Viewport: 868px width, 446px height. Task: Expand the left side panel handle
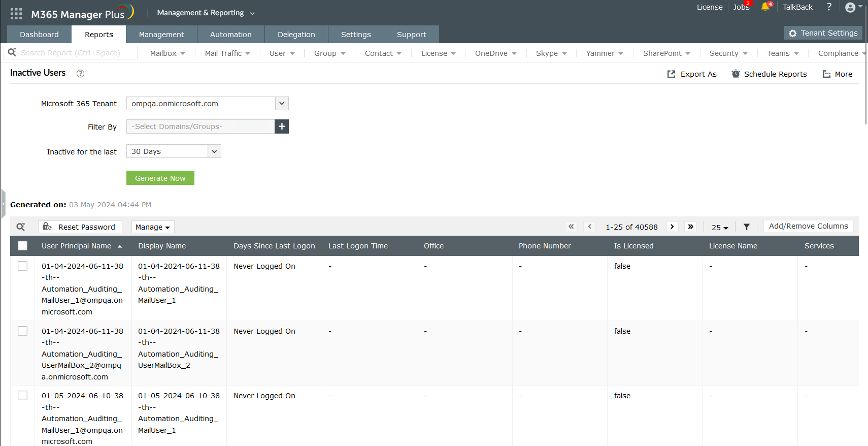click(3, 204)
